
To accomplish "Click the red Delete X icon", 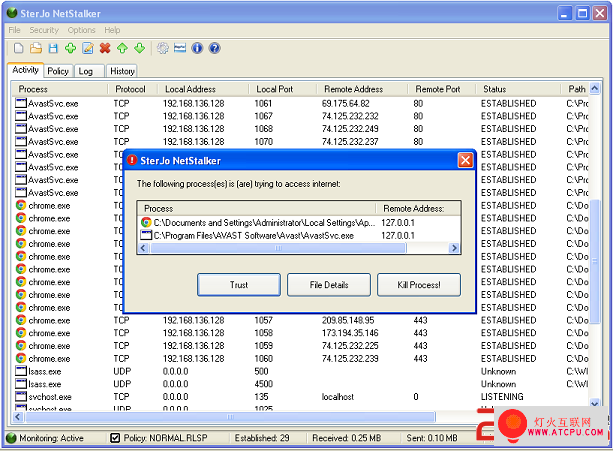I will 105,48.
